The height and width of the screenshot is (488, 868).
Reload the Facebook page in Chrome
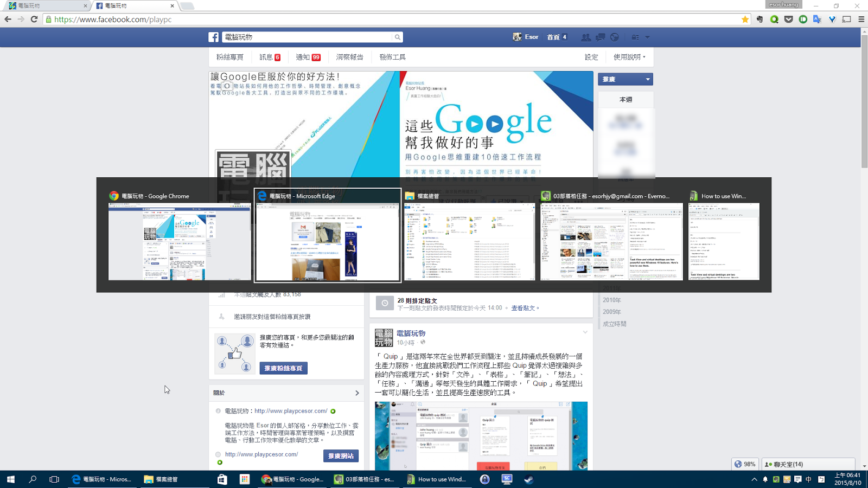point(34,20)
